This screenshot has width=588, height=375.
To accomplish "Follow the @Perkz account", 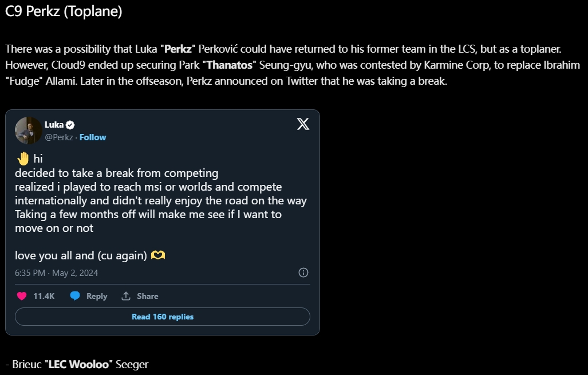I will point(93,137).
